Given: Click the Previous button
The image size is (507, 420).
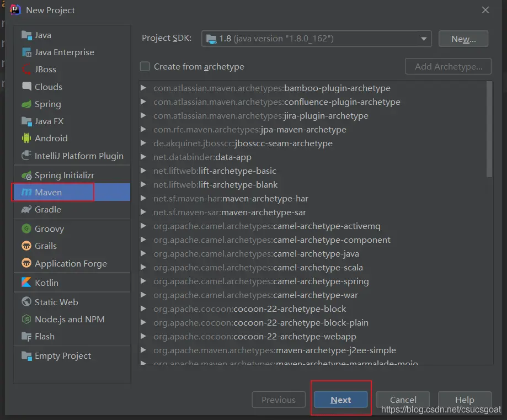Looking at the screenshot, I should pos(279,400).
